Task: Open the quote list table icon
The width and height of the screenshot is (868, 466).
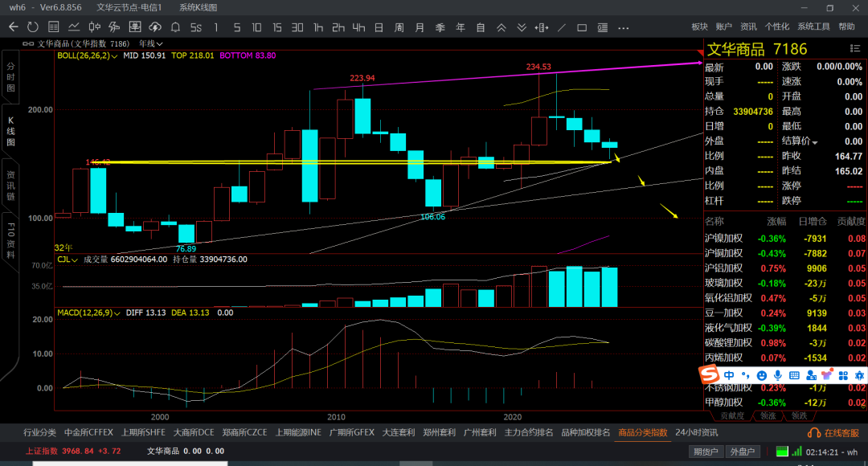Action: pyautogui.click(x=53, y=27)
